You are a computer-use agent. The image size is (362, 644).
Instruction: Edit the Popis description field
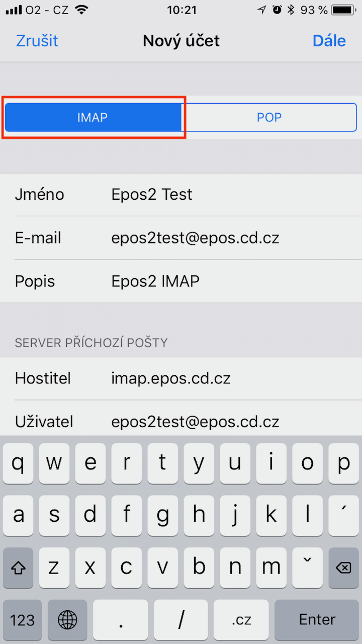pos(181,281)
